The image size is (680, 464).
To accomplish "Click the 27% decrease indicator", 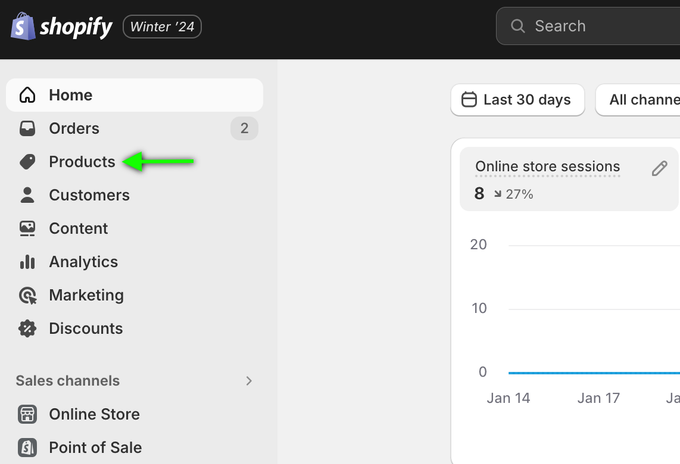I will click(x=513, y=194).
